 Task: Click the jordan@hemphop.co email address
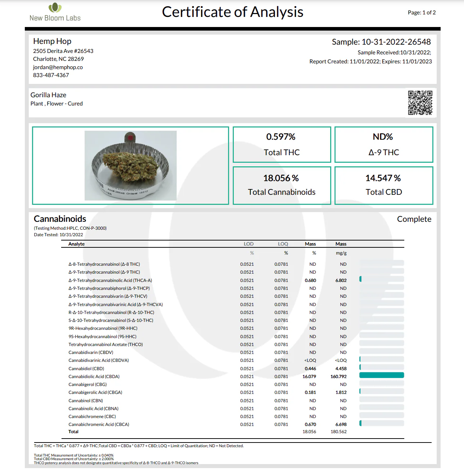(58, 67)
